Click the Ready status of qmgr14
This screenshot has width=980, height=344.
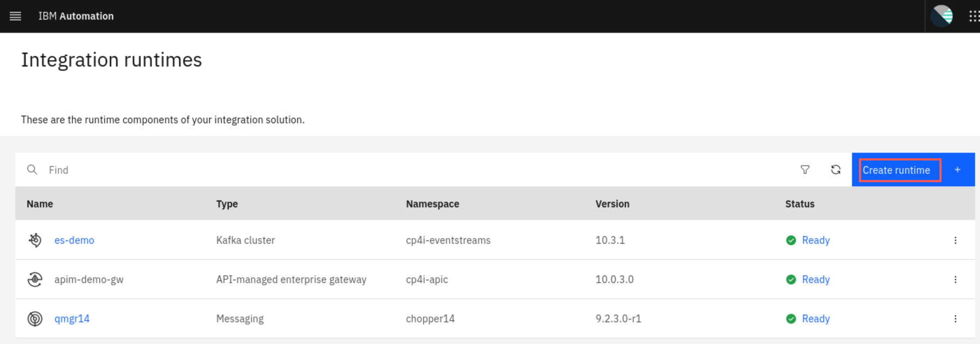816,318
